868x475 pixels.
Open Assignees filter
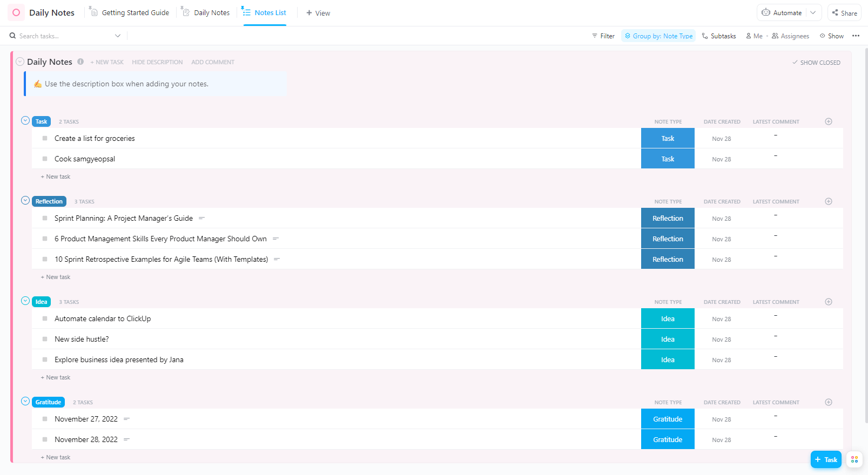tap(790, 36)
